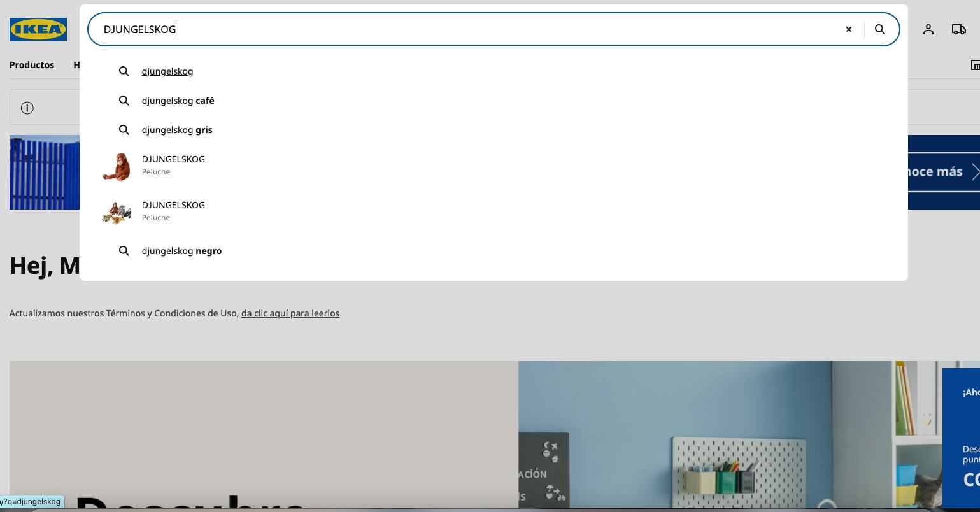Submit search with the magnifier button
This screenshot has height=512, width=980.
[880, 29]
